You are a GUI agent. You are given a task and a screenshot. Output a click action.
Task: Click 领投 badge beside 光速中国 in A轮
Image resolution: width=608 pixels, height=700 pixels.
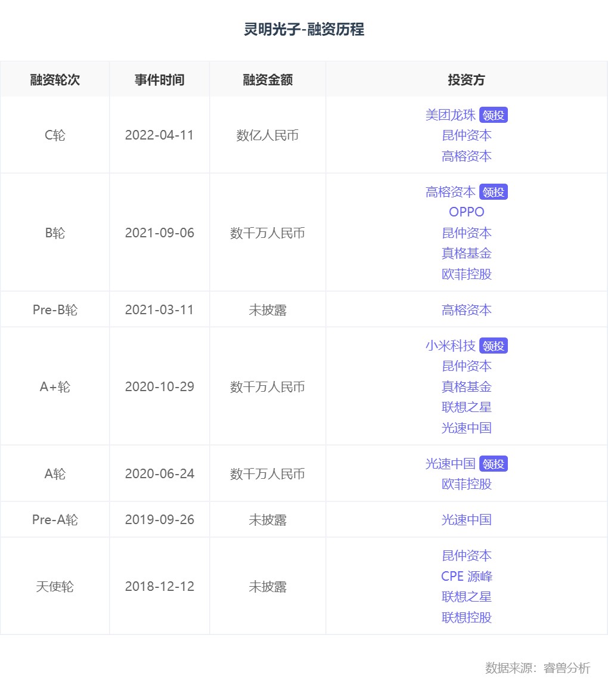pos(494,464)
